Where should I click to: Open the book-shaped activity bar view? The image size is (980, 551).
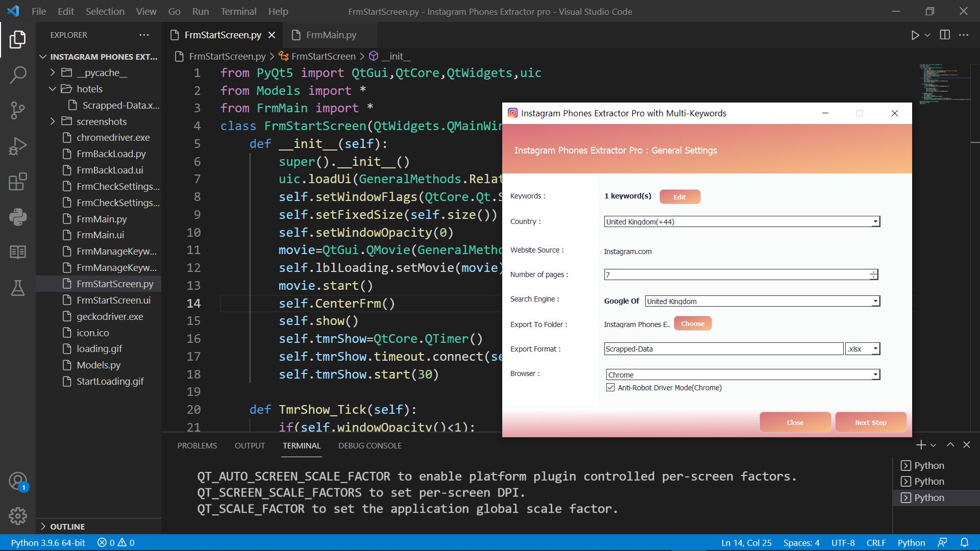(x=18, y=252)
